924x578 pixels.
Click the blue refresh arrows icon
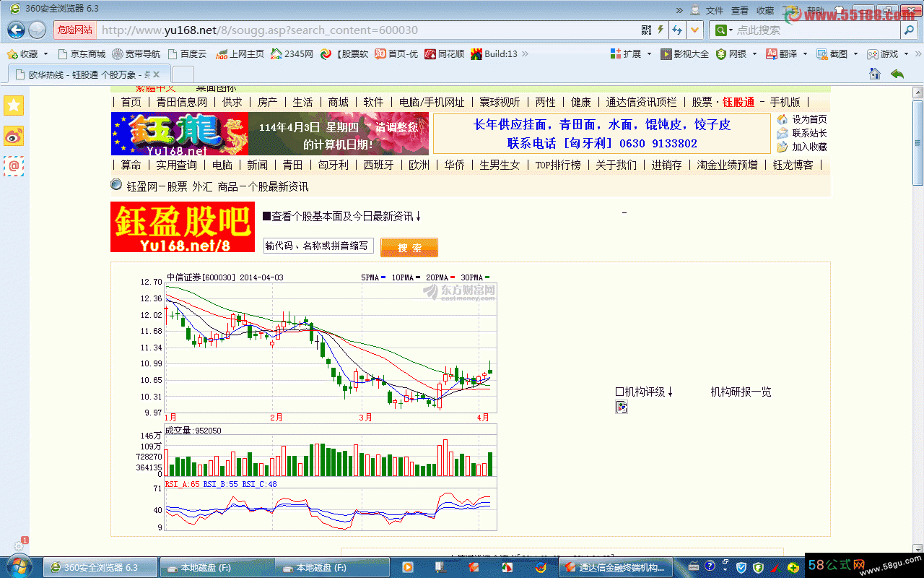(x=677, y=30)
